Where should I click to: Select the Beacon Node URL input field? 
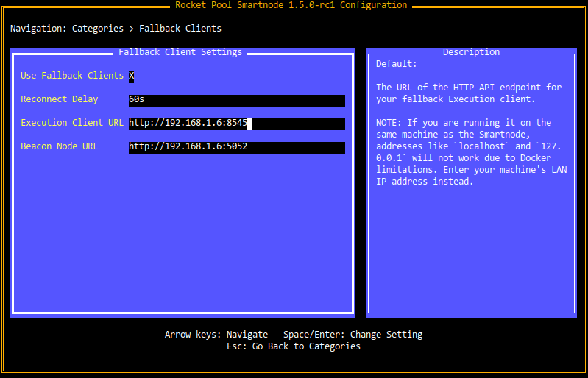coord(236,147)
